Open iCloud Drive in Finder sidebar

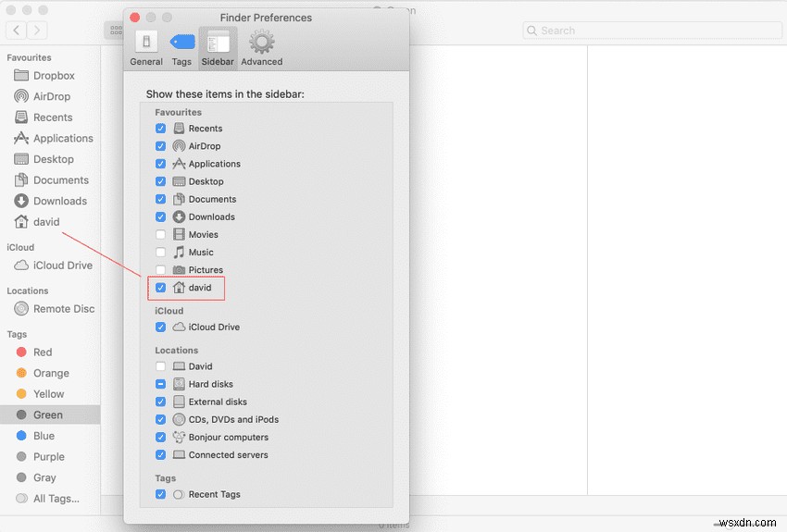[50, 266]
